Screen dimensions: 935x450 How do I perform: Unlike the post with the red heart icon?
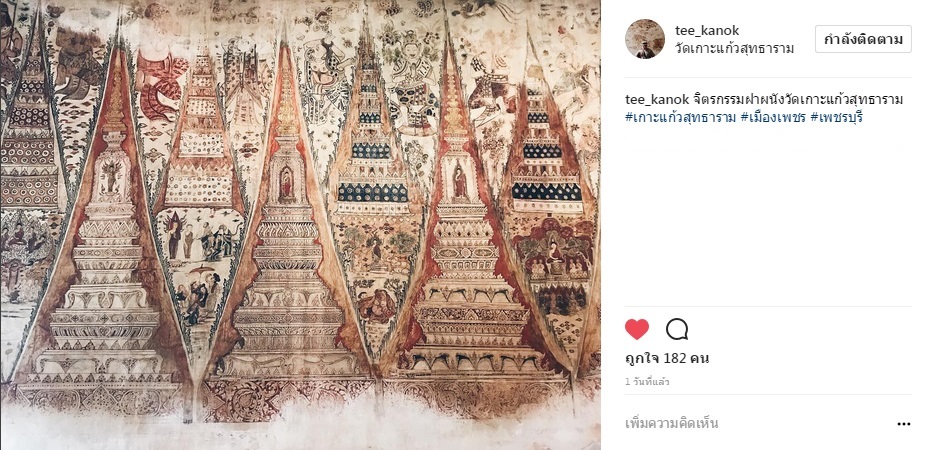pyautogui.click(x=637, y=329)
